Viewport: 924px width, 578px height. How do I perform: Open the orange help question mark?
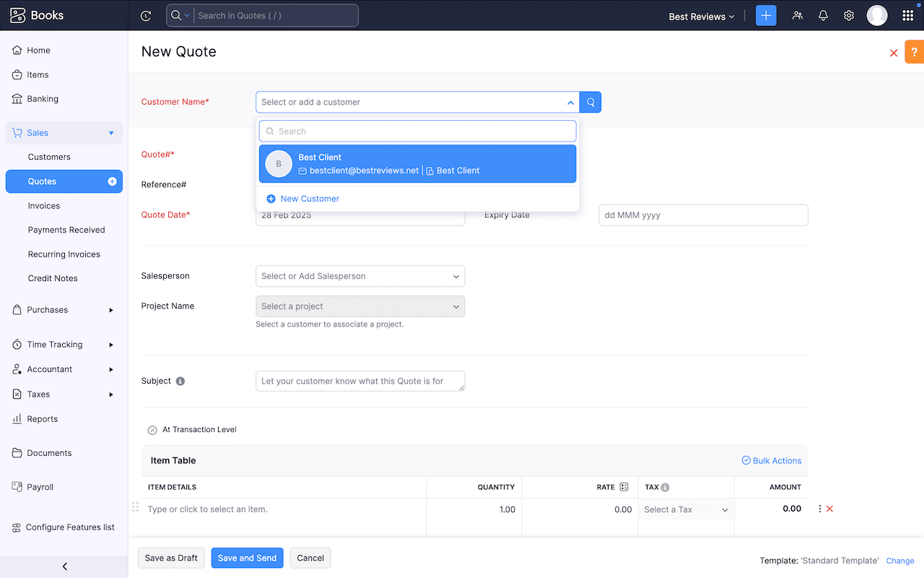point(914,52)
